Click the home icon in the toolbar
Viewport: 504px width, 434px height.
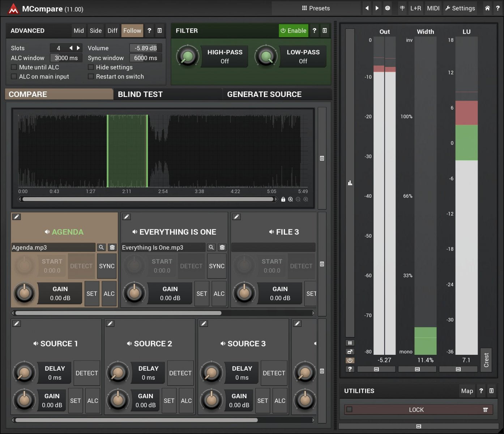click(487, 8)
